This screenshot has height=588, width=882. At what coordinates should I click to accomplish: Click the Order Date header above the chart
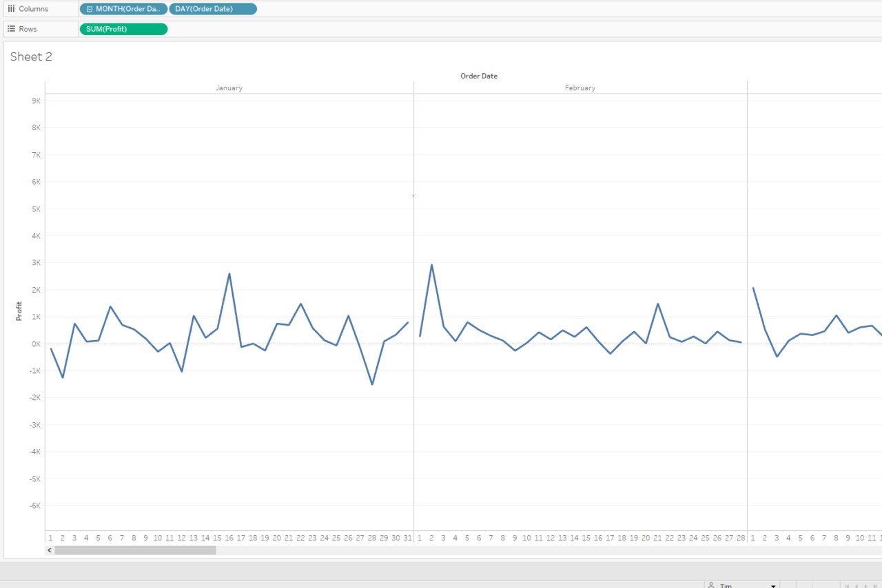(x=478, y=76)
